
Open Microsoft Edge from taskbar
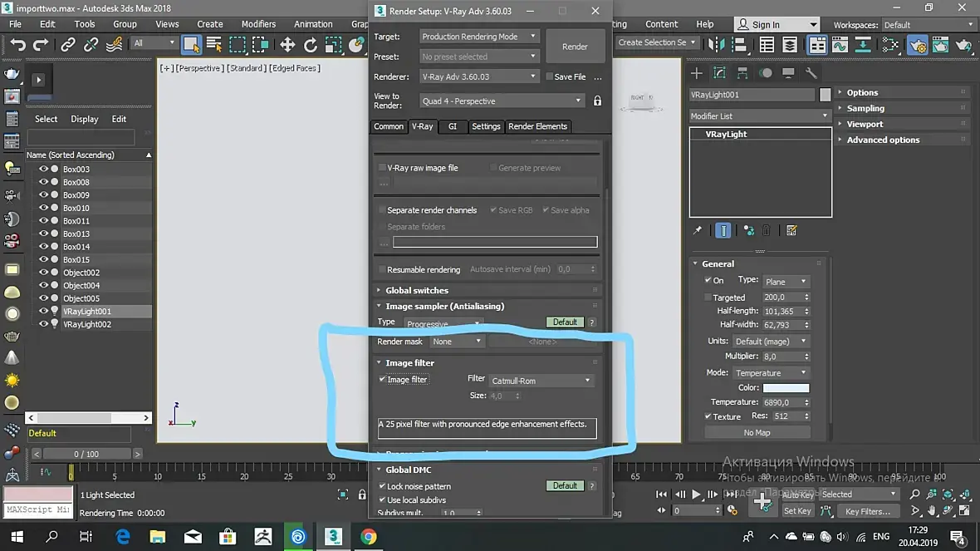[x=123, y=537]
